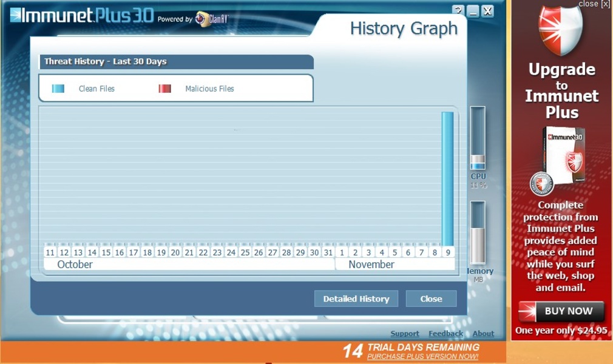Select November 9 clean files bar
This screenshot has width=613, height=364.
(448, 179)
